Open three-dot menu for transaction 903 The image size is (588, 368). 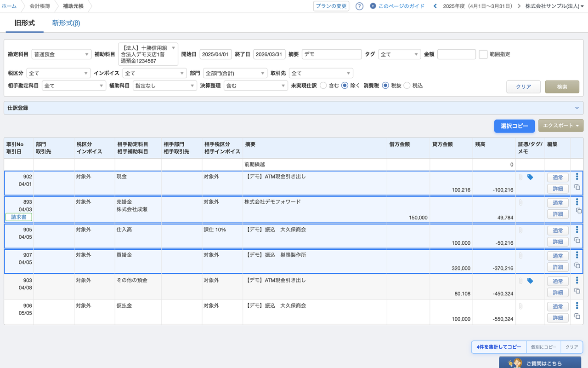[577, 280]
